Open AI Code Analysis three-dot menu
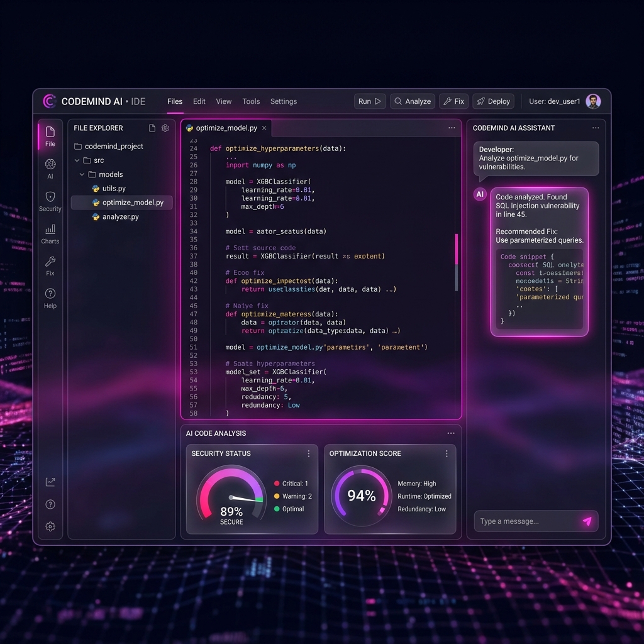Screen dimensions: 644x644 451,433
